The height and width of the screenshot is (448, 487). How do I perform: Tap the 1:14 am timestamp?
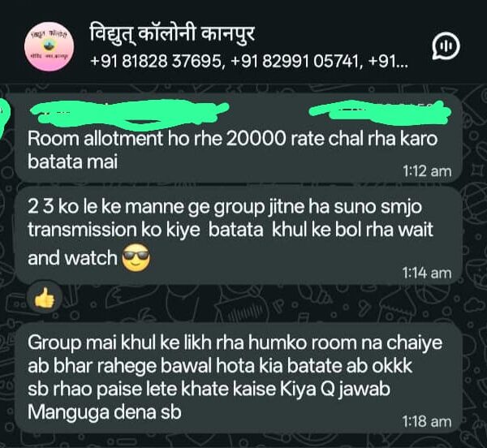427,273
